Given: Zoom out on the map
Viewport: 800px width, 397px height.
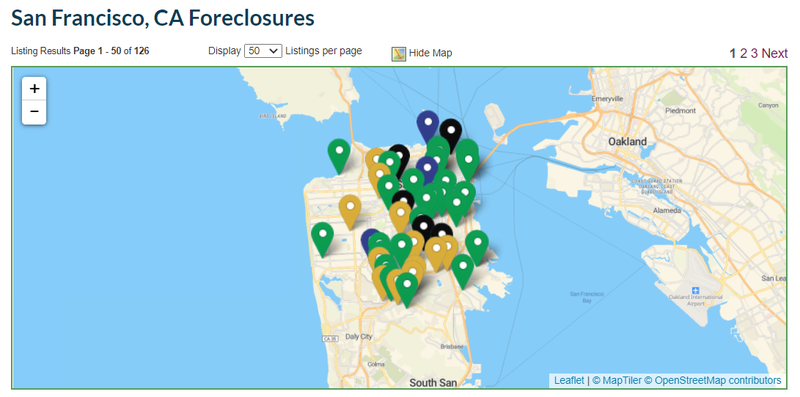Looking at the screenshot, I should [x=34, y=112].
